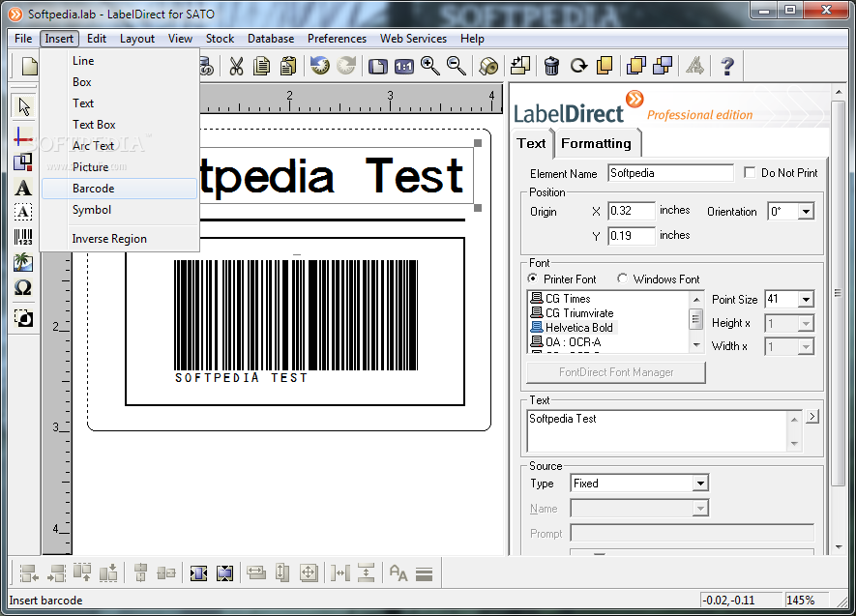Click the label roll stock icon

488,67
